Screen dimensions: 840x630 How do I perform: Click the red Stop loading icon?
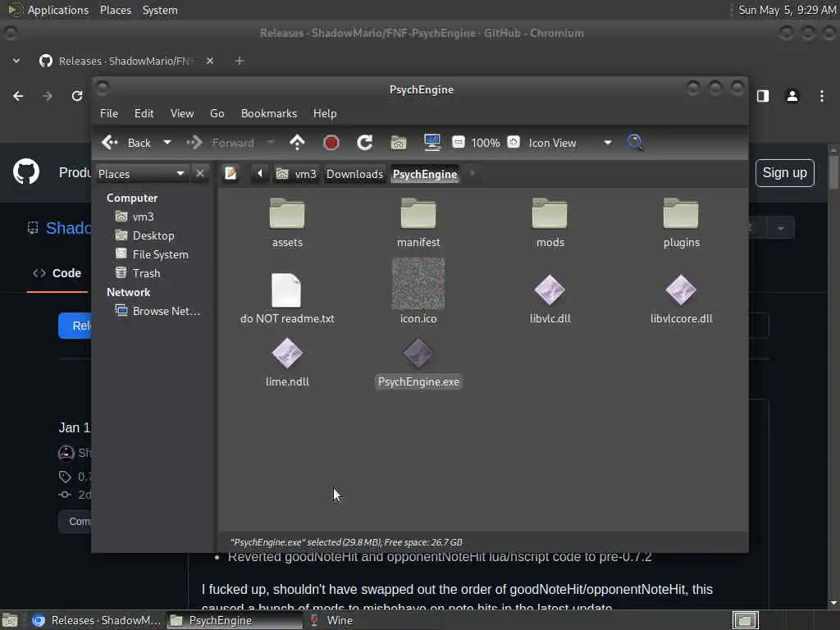point(331,143)
